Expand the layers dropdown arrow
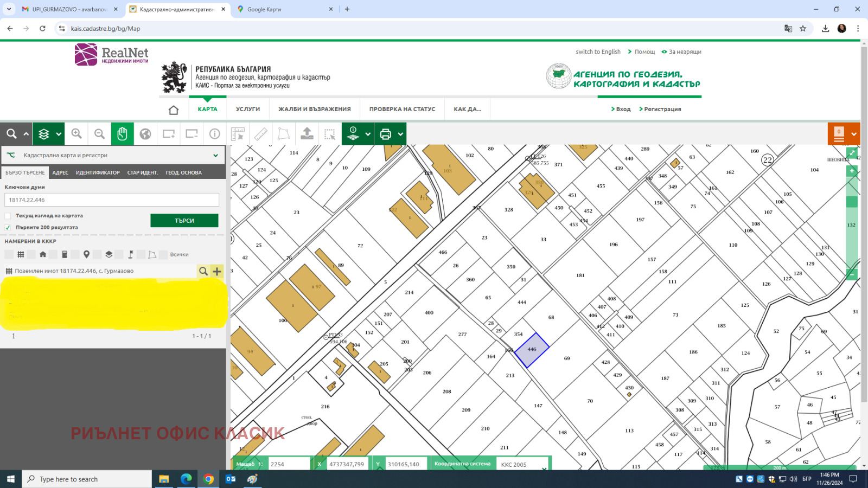This screenshot has height=488, width=868. [x=59, y=134]
